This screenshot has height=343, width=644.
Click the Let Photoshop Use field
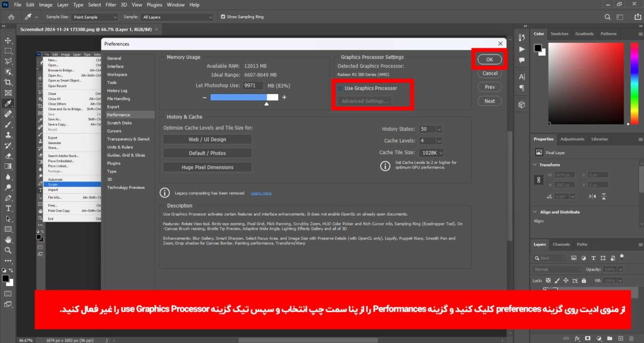tap(253, 85)
